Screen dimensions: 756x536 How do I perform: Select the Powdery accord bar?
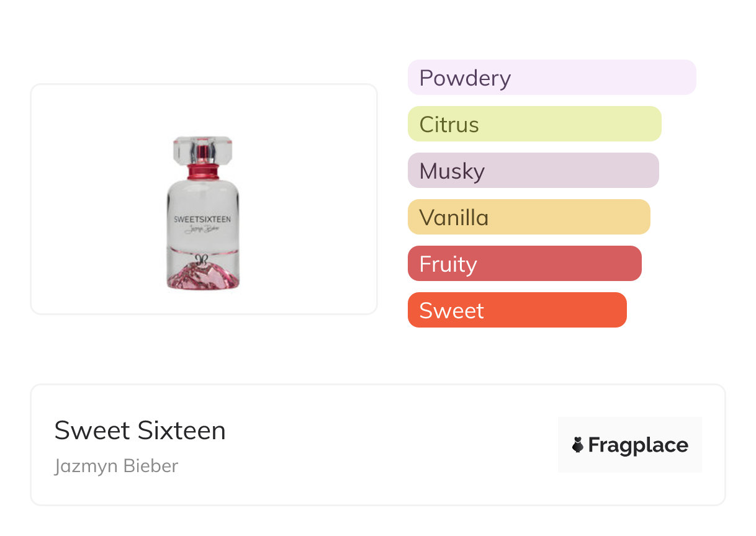click(x=552, y=78)
